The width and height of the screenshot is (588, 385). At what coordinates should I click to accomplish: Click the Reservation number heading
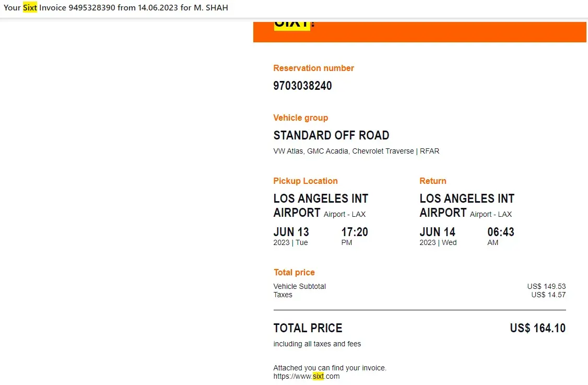(x=313, y=68)
